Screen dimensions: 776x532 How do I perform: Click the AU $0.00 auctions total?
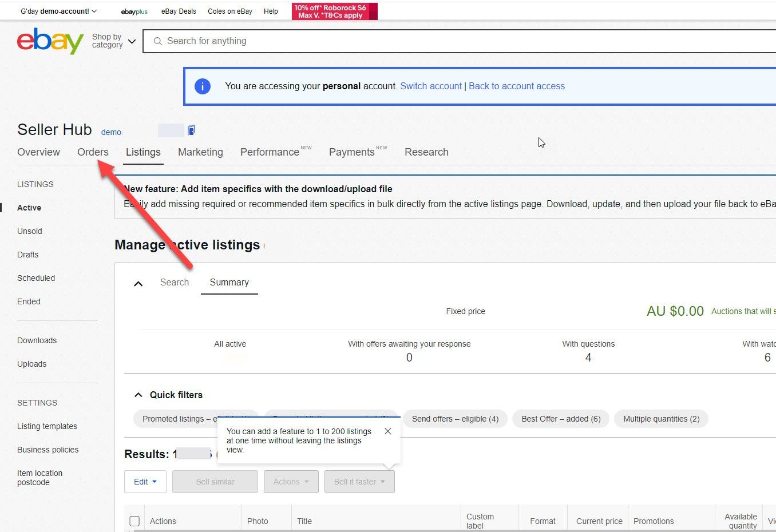point(675,311)
